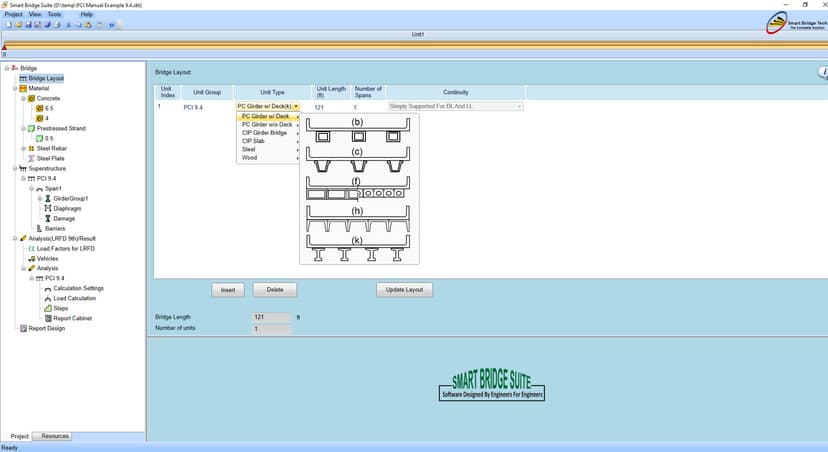Choose PC Girder w/o Deck menu entry
828x452 pixels.
[x=268, y=125]
